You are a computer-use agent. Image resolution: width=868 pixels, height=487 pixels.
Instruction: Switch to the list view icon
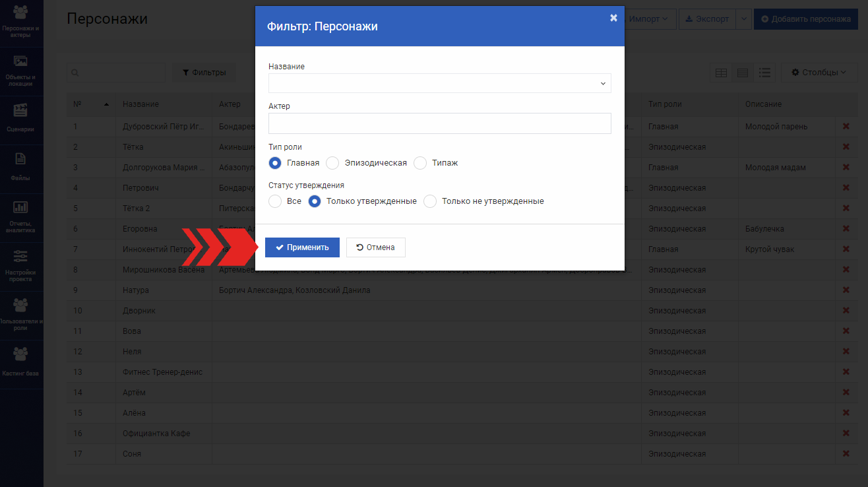[764, 73]
